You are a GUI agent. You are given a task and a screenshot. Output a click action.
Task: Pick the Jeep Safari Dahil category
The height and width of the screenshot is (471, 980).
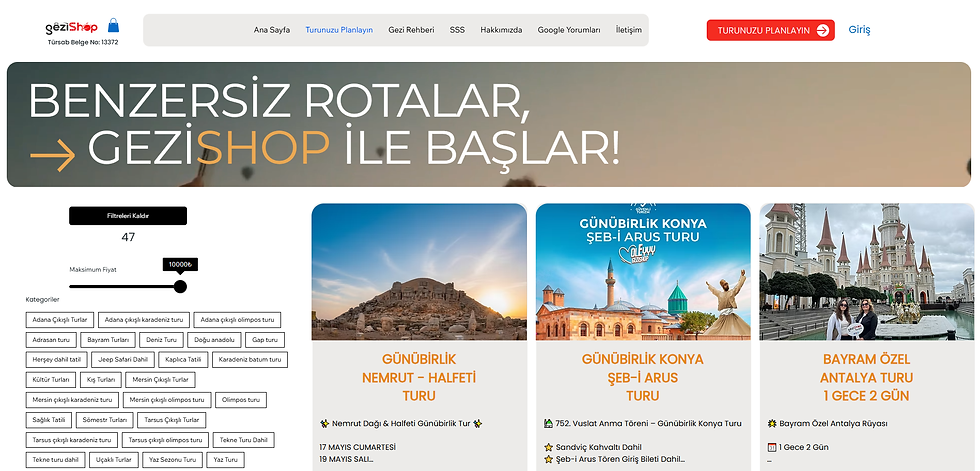pos(122,360)
